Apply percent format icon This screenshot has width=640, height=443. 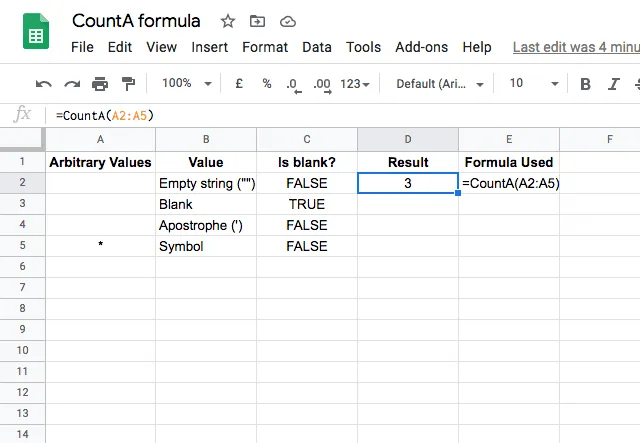(x=267, y=84)
